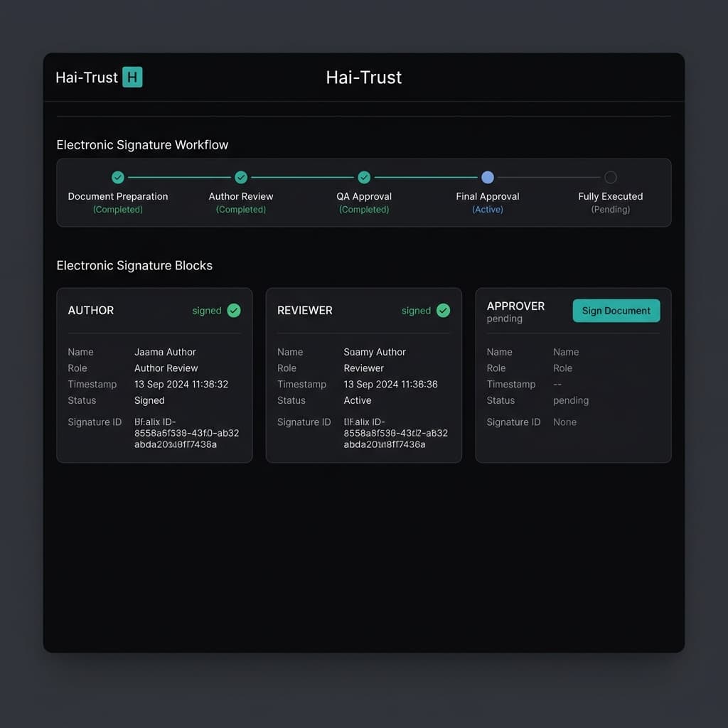Click the '(Pending)' status under Fully Executed
This screenshot has width=728, height=728.
(611, 210)
